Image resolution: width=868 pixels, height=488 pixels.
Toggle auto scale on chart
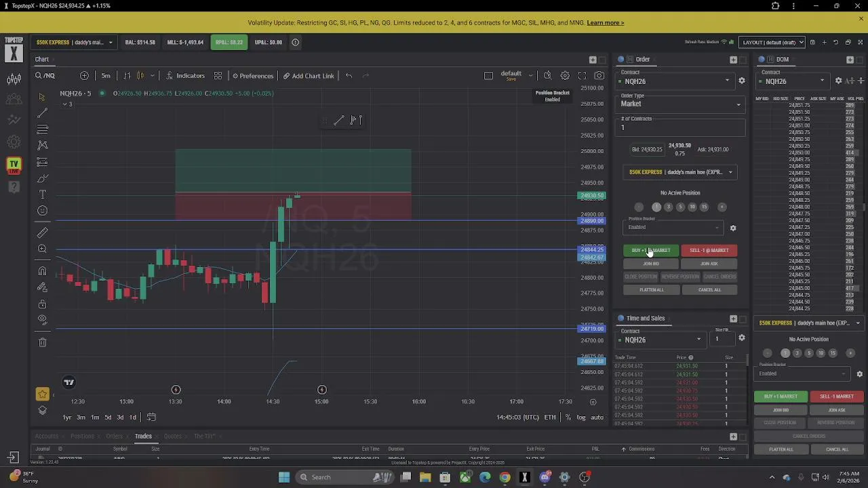point(597,417)
